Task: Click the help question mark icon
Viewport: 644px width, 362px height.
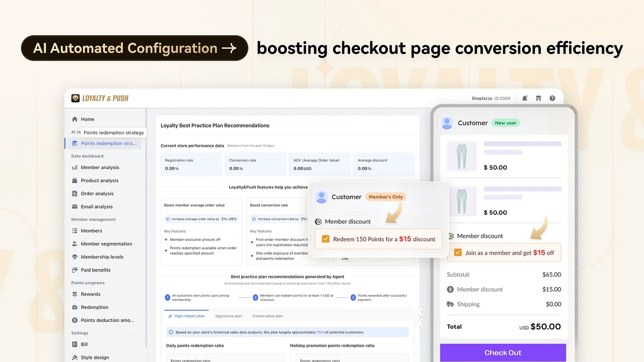Action: point(552,99)
